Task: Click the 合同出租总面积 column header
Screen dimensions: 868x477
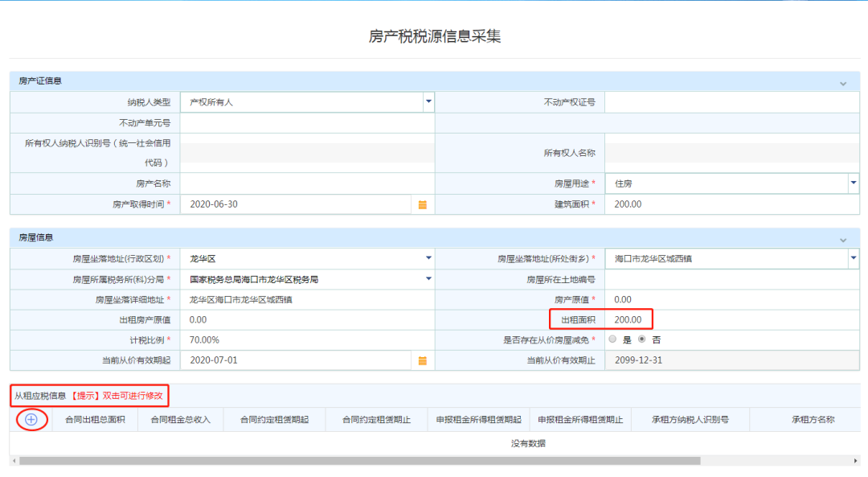Action: pyautogui.click(x=95, y=420)
